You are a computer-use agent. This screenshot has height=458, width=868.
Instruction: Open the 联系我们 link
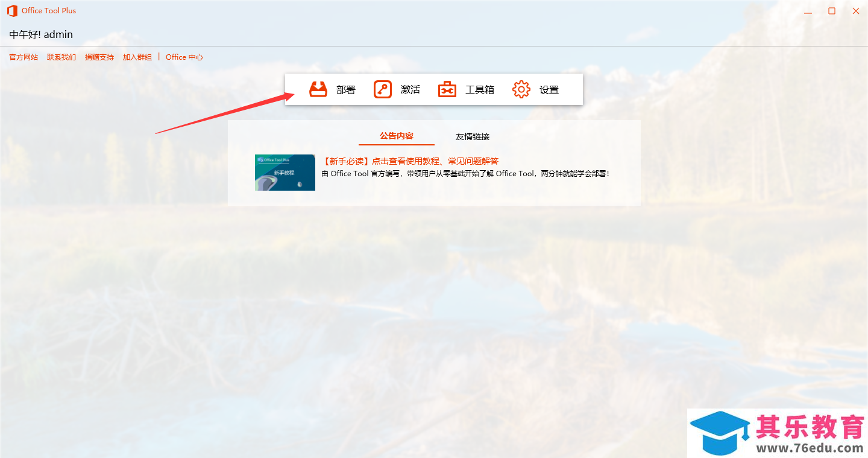click(x=61, y=57)
